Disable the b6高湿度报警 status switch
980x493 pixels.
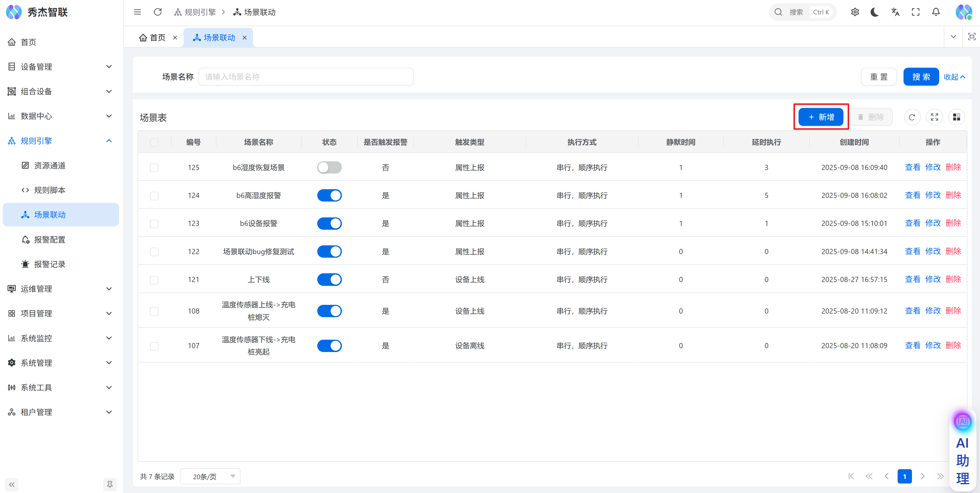tap(330, 195)
